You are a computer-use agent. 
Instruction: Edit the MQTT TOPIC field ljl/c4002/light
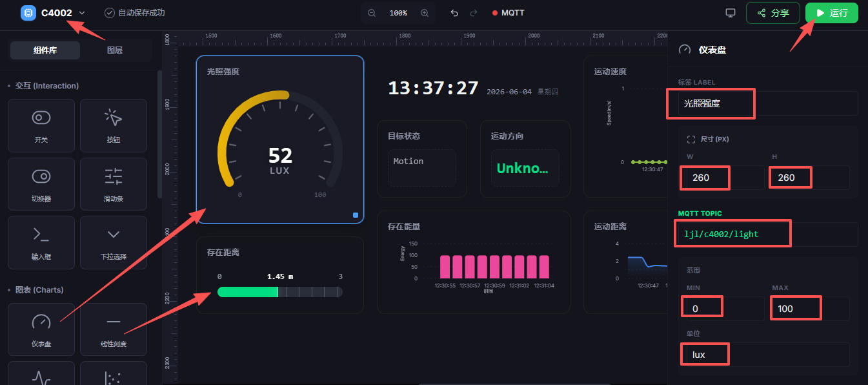tap(768, 234)
